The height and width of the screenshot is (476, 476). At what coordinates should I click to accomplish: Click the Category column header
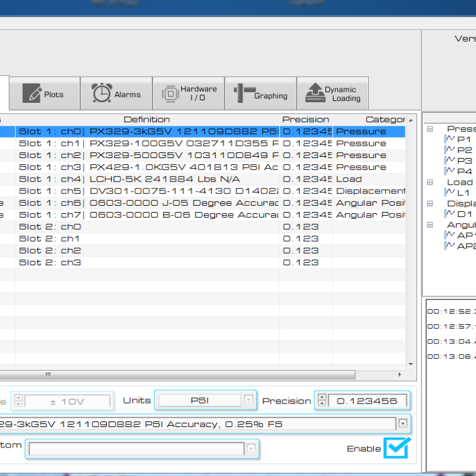[x=369, y=120]
